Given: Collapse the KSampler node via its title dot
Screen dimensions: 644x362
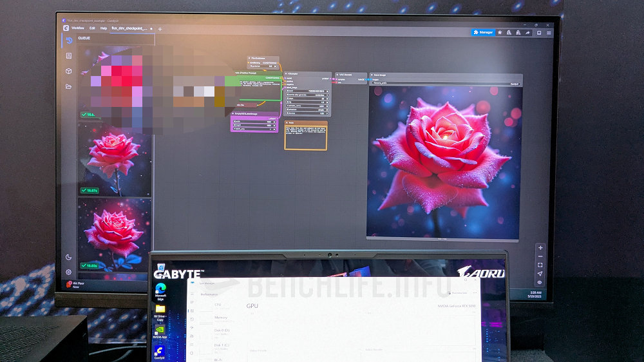Looking at the screenshot, I should click(286, 74).
